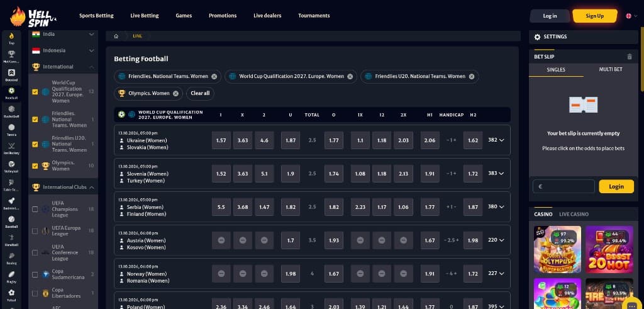The height and width of the screenshot is (309, 644).
Task: Go to home breadcrumb icon
Action: (116, 36)
